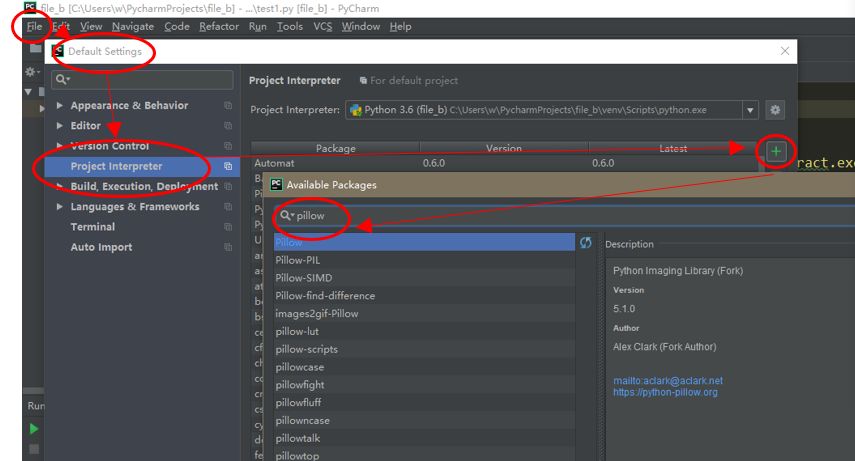This screenshot has height=461, width=855.
Task: Select Appearance & Behavior category
Action: 129,105
